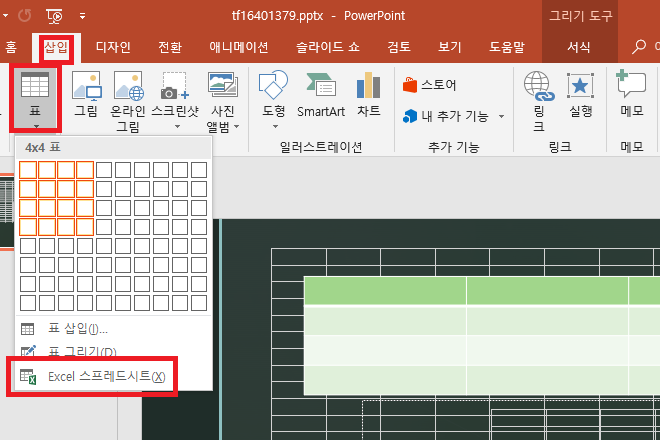Open 사진 앨범 photo album
This screenshot has width=660, height=440.
(223, 101)
